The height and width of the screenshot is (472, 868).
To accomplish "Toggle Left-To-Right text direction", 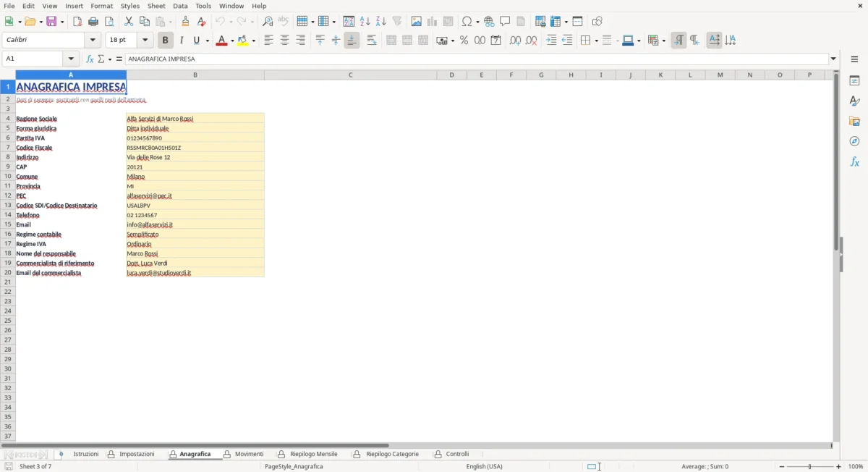I will 678,41.
